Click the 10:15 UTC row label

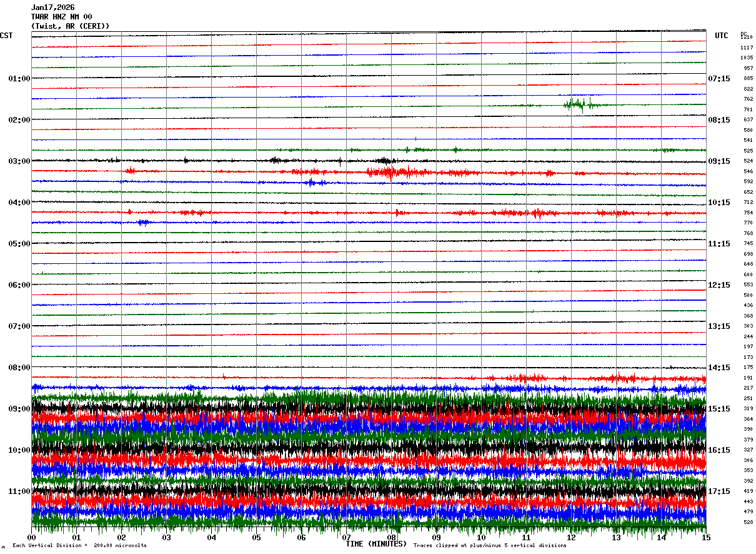719,203
